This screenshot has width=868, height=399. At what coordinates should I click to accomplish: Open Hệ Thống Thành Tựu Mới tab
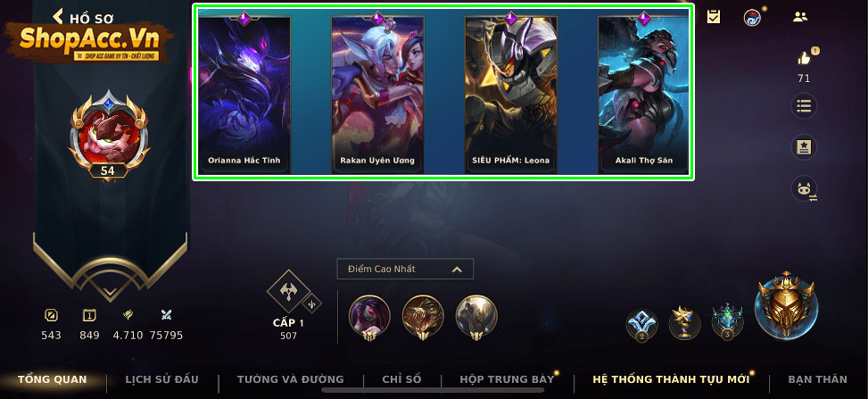coord(671,379)
